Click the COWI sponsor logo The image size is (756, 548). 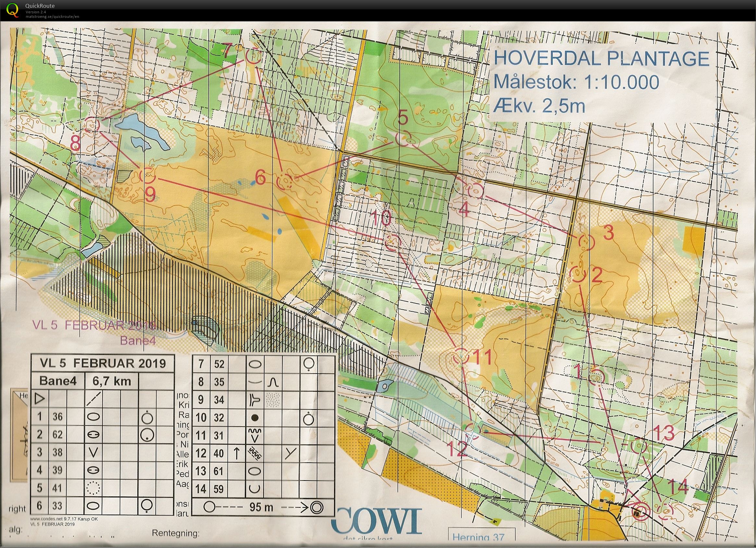click(x=377, y=521)
